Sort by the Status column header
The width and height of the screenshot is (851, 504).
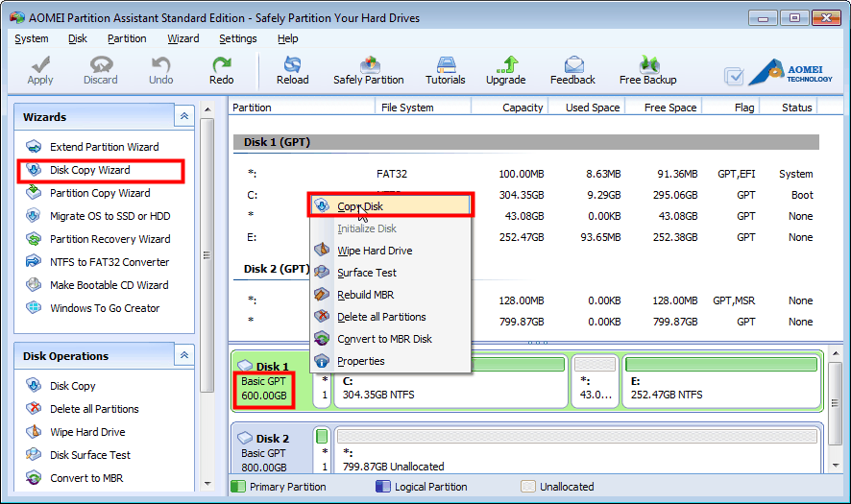[x=789, y=108]
